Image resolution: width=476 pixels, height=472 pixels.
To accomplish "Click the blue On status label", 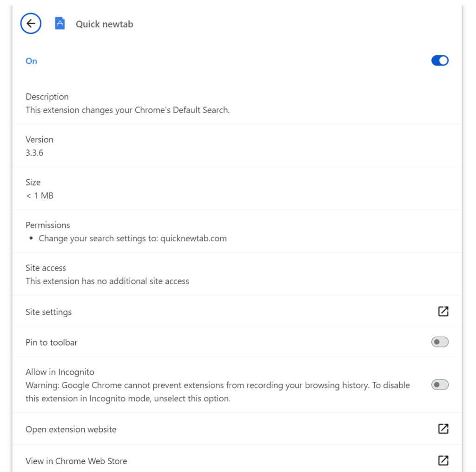I will pyautogui.click(x=31, y=61).
